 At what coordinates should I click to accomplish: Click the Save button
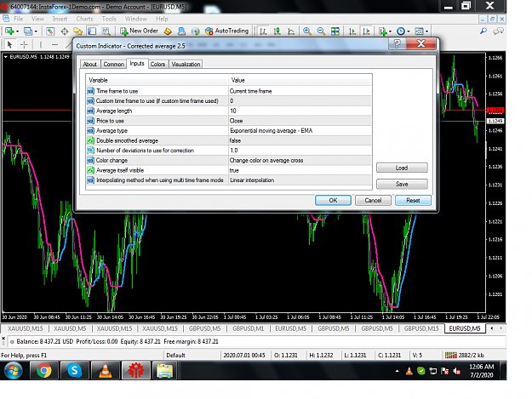tap(402, 184)
